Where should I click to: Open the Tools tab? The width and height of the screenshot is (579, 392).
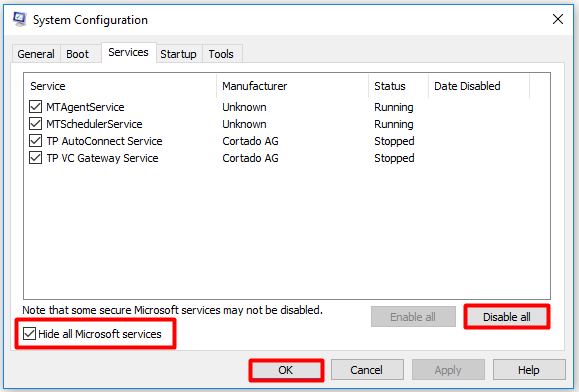coord(221,54)
